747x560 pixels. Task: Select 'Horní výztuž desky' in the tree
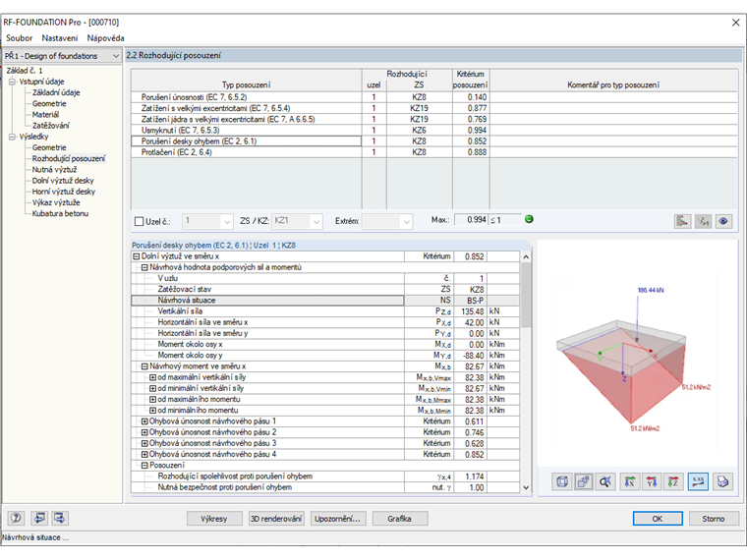(63, 192)
